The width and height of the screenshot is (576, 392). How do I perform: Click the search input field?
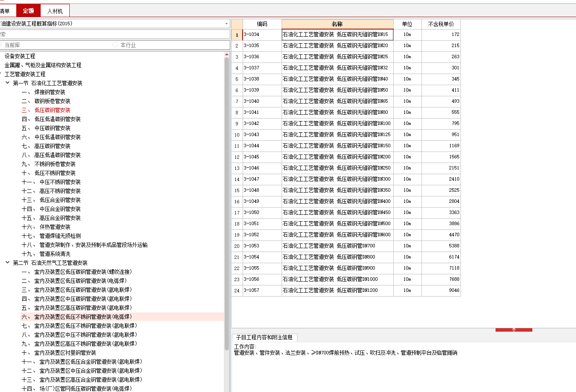[x=115, y=34]
